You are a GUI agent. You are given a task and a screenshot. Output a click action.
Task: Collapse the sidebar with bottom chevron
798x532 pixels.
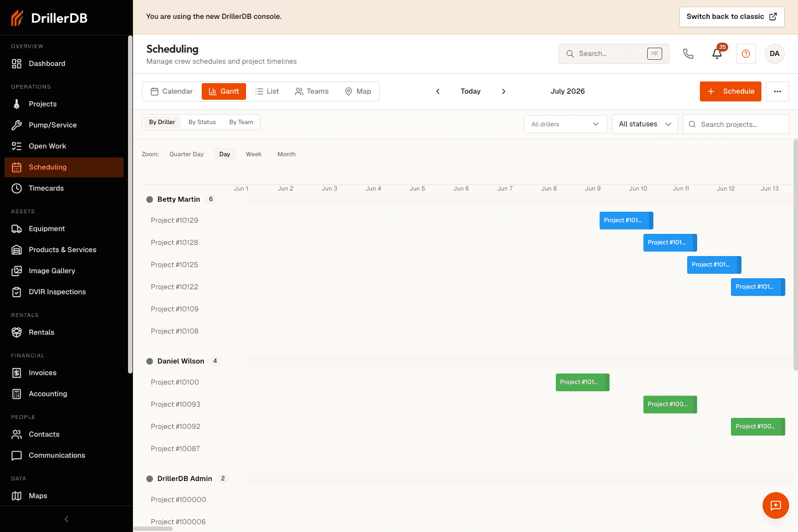coord(66,519)
